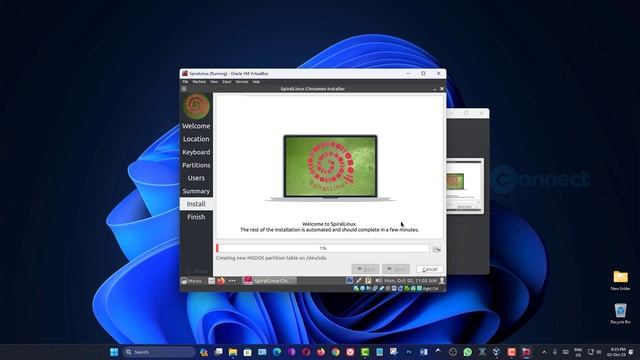Toggle the installation log view button
This screenshot has width=640, height=360.
pyautogui.click(x=437, y=249)
